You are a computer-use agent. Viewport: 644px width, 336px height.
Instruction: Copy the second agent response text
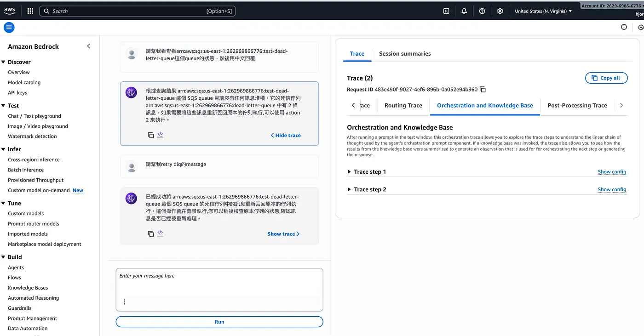tap(150, 234)
